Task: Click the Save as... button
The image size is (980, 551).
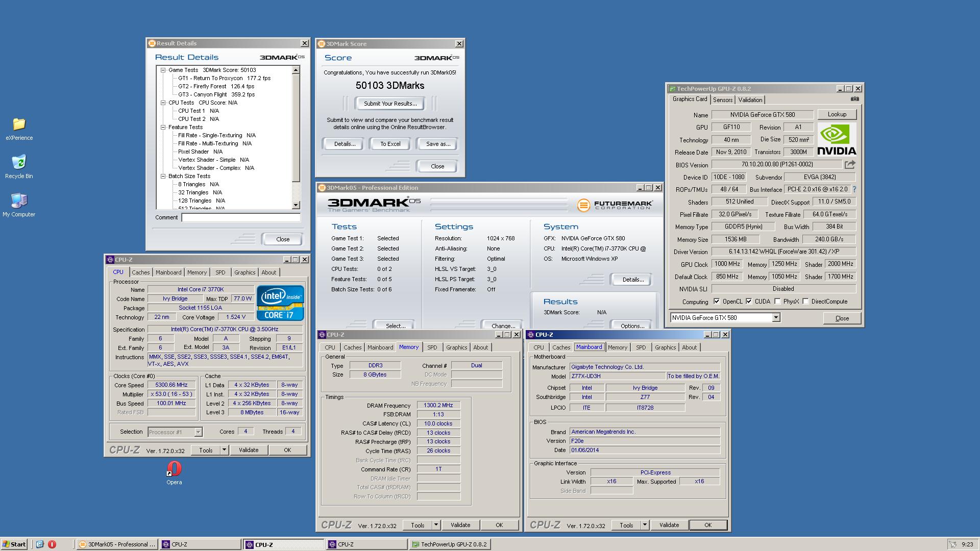Action: click(438, 144)
